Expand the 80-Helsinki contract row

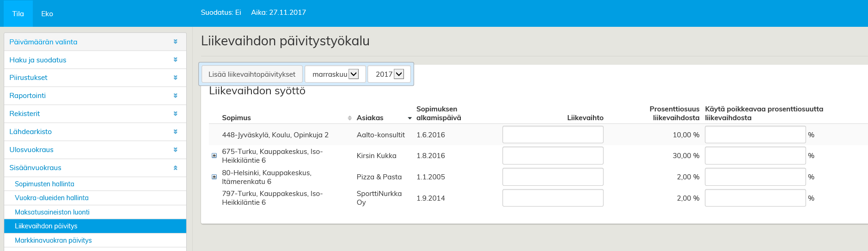point(214,177)
